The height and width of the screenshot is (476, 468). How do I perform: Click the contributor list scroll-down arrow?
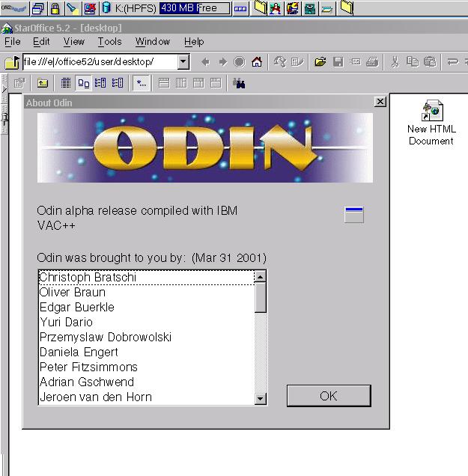(x=261, y=399)
